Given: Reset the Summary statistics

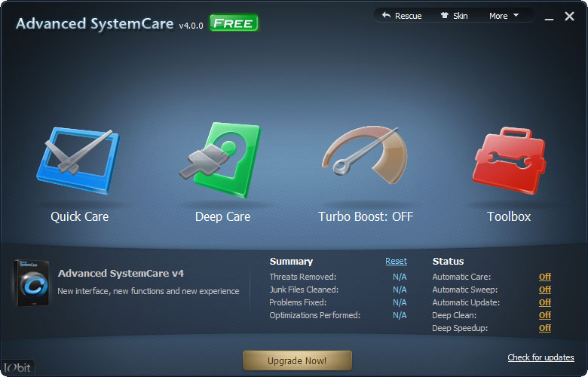Looking at the screenshot, I should 396,261.
